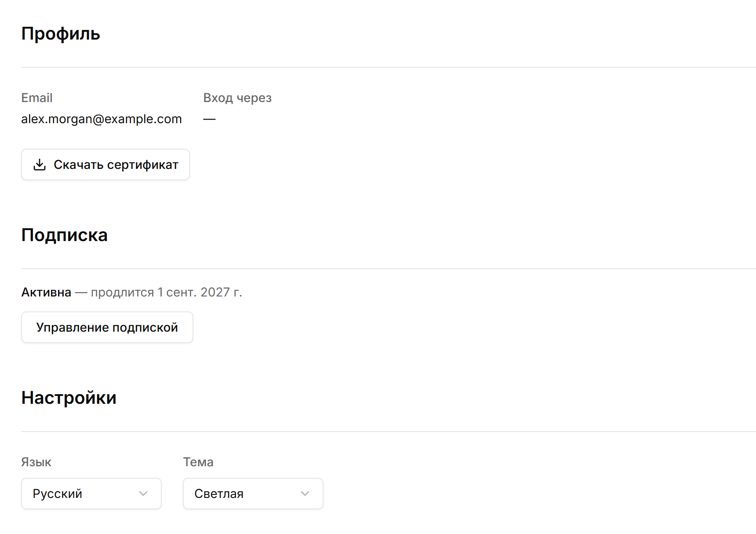Click the Активна subscription status
The height and width of the screenshot is (534, 756).
(46, 292)
